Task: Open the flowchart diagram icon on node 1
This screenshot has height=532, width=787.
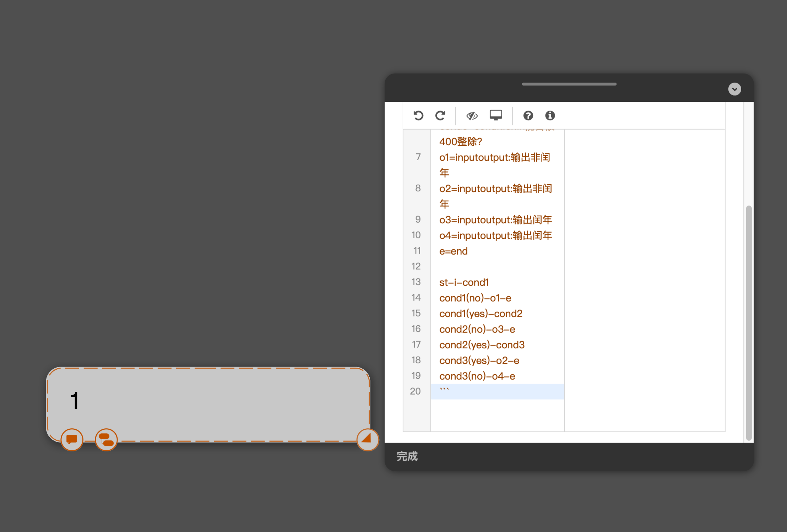Action: pos(106,440)
